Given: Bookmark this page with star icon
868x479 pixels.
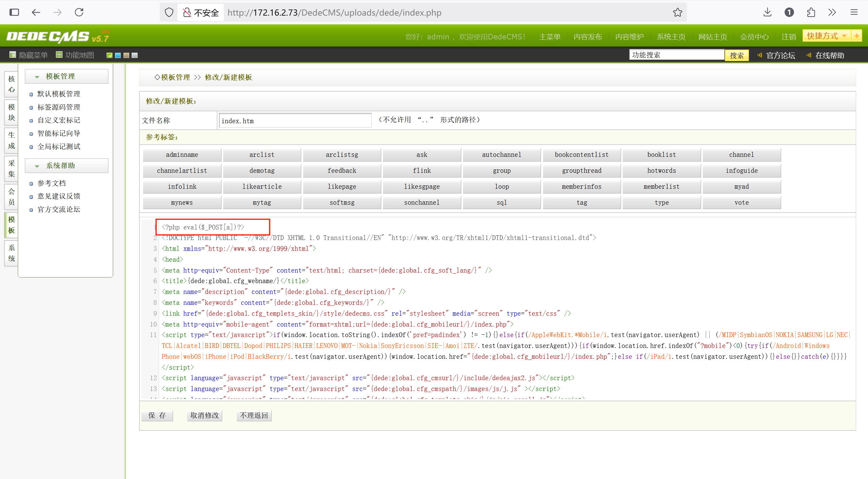Looking at the screenshot, I should 677,13.
